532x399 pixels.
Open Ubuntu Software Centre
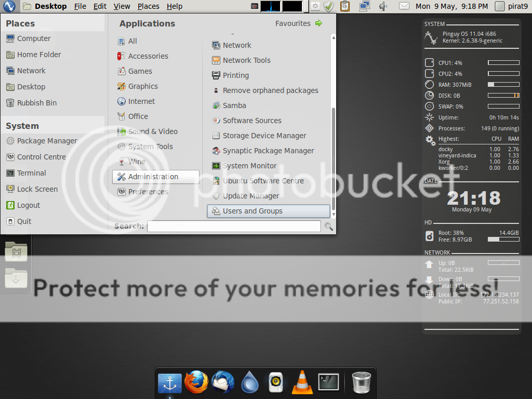268,181
